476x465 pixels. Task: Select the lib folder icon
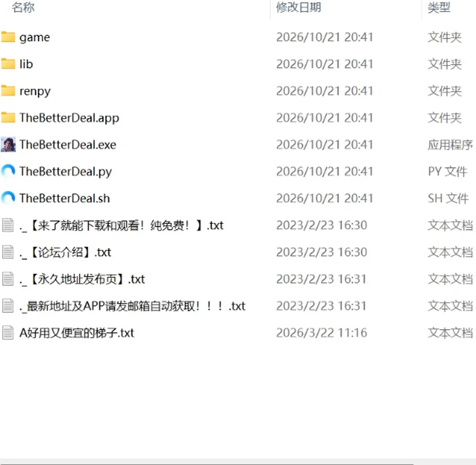click(8, 64)
